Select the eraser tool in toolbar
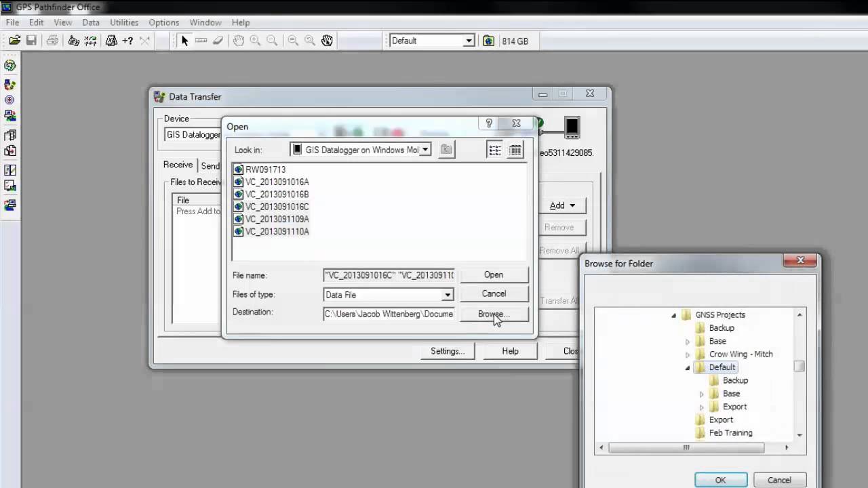 [x=218, y=41]
